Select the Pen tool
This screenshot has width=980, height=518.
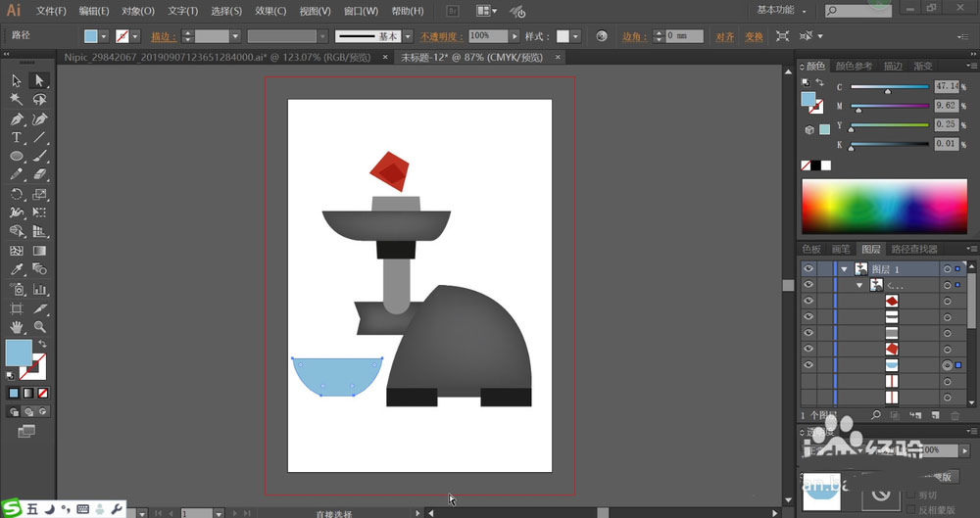17,118
